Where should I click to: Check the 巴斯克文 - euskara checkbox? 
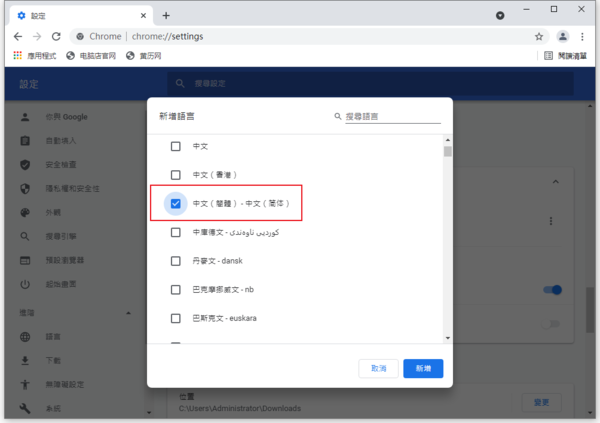pos(176,318)
